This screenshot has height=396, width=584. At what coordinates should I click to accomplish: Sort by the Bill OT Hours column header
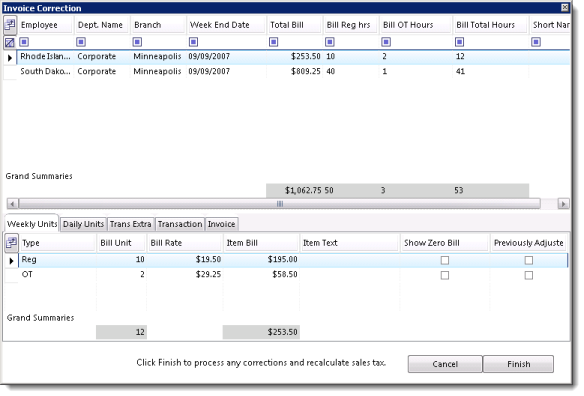coord(416,25)
